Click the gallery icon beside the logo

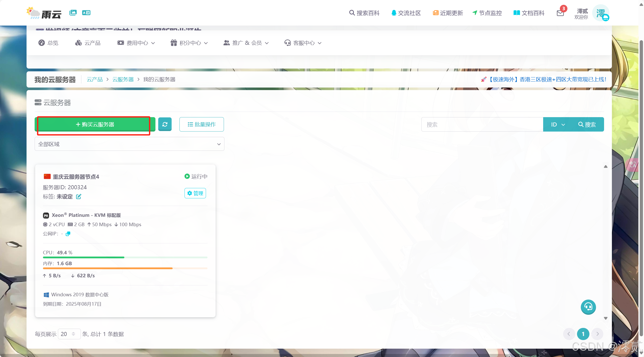(x=73, y=12)
